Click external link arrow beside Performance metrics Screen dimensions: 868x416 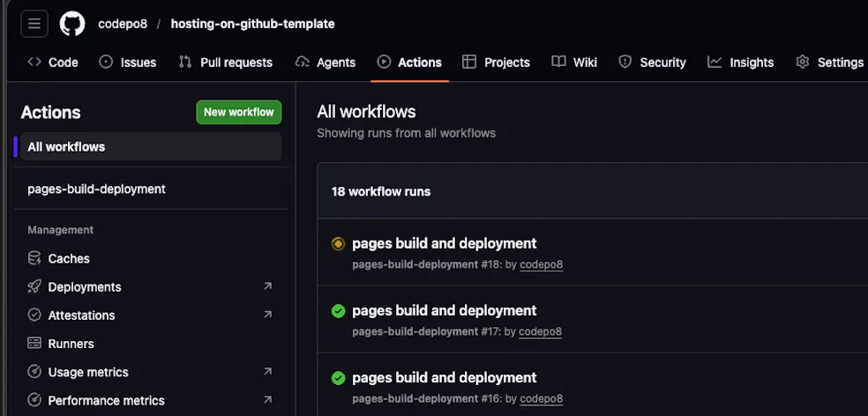pos(268,399)
